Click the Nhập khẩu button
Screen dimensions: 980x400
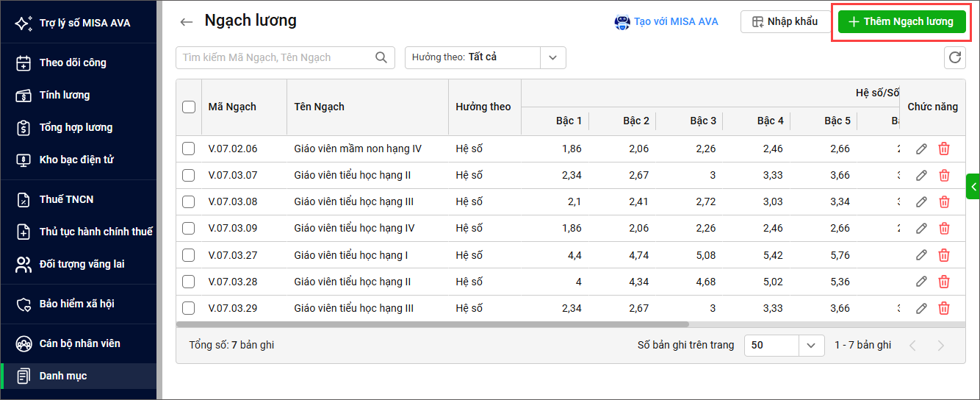point(784,22)
